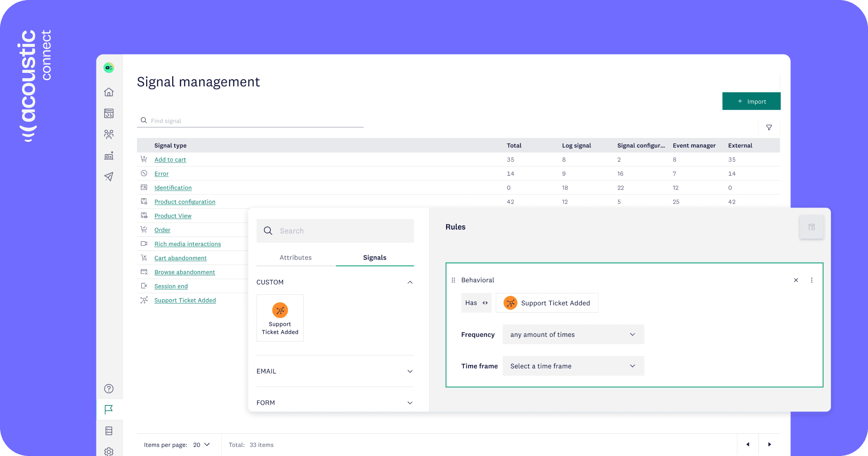Open the Add to cart signal link

pos(170,160)
